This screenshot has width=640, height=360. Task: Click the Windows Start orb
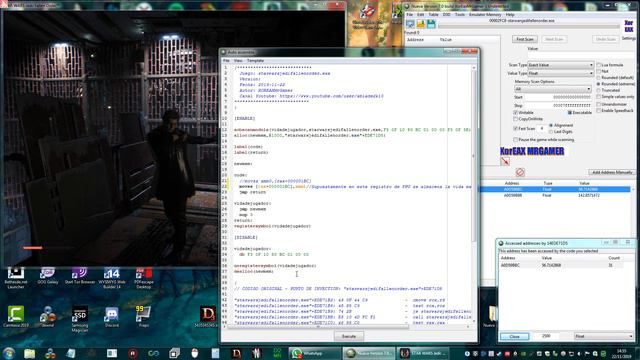9,353
